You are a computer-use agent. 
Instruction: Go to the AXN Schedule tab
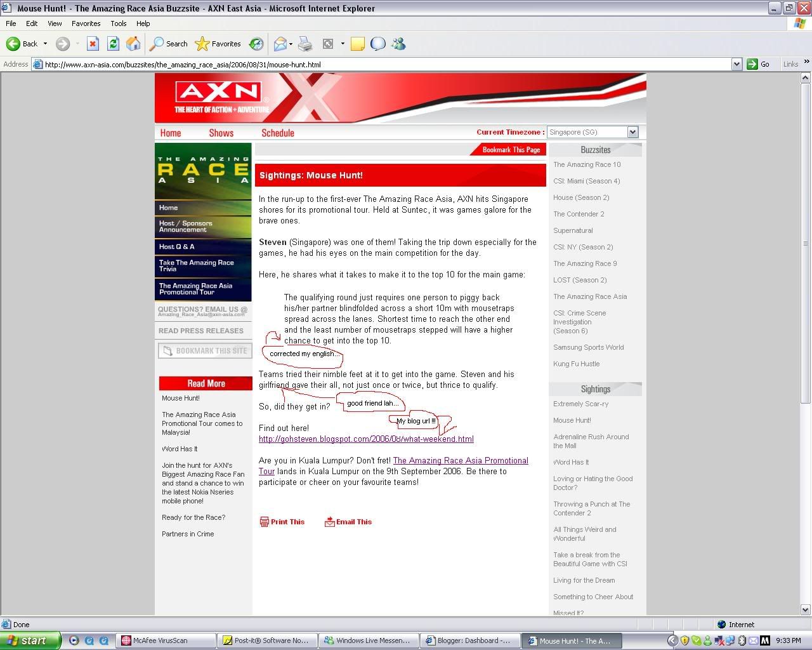pos(278,133)
